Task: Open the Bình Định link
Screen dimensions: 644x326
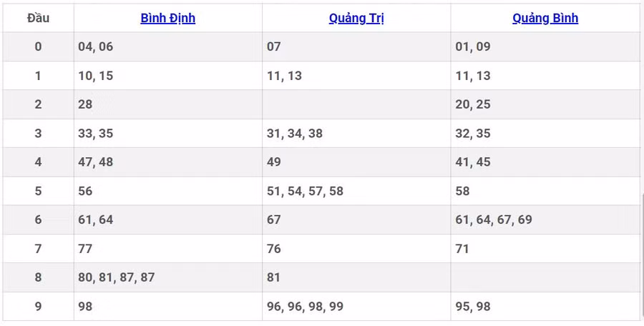Action: 167,19
